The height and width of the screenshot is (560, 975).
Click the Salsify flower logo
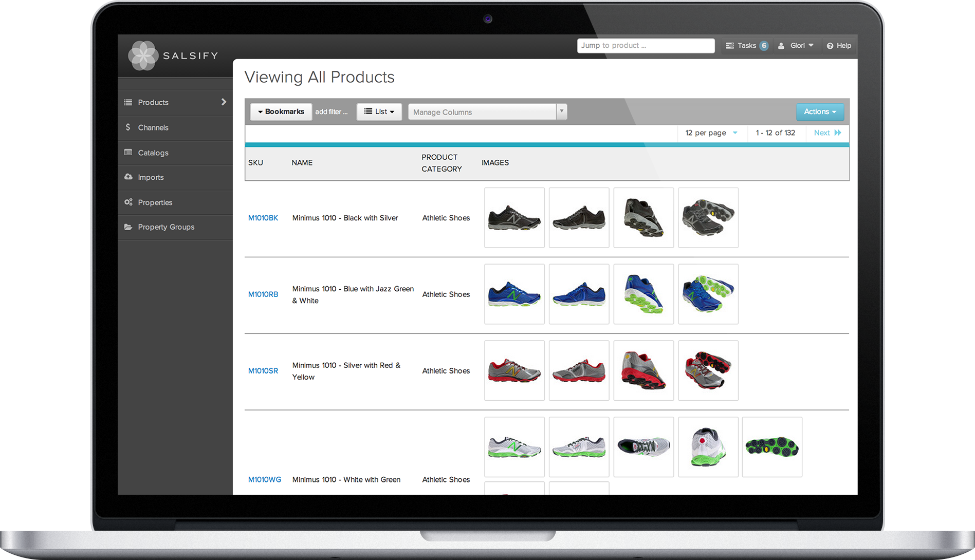click(143, 55)
